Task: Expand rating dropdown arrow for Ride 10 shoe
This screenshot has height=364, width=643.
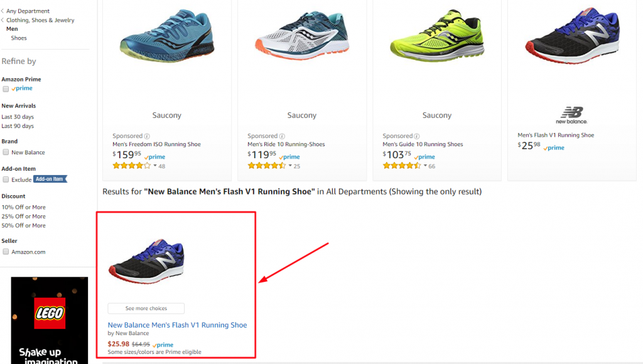Action: coord(290,166)
